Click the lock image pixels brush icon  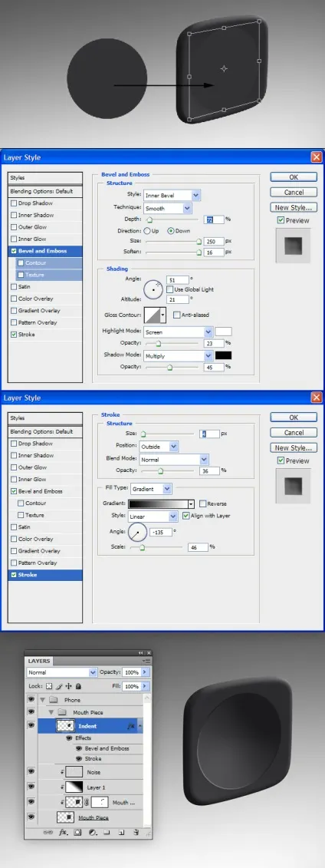[x=59, y=686]
